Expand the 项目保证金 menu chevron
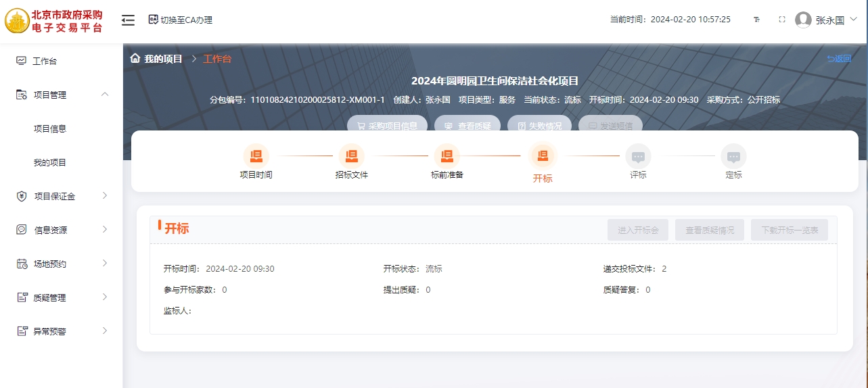 [105, 196]
